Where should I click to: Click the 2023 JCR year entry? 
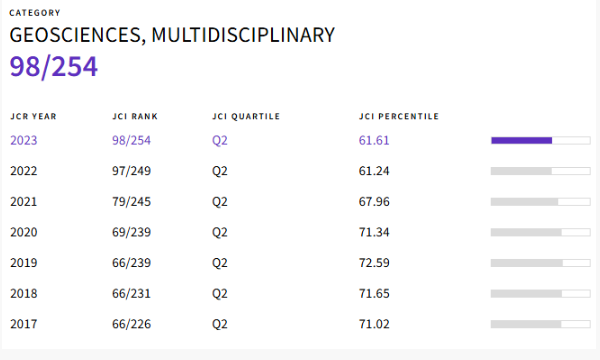24,140
